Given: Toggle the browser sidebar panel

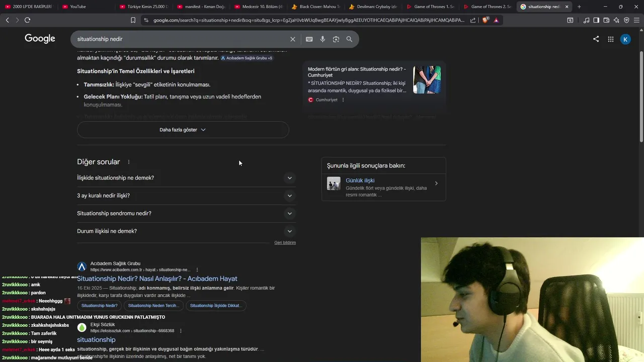Looking at the screenshot, I should click(596, 20).
